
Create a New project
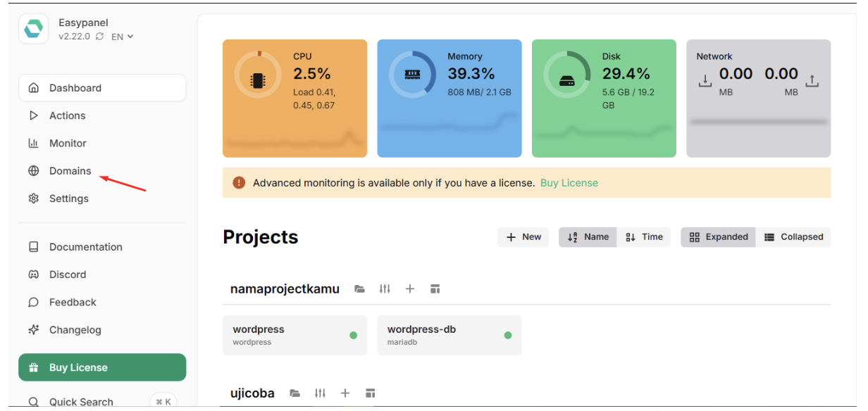coord(523,237)
